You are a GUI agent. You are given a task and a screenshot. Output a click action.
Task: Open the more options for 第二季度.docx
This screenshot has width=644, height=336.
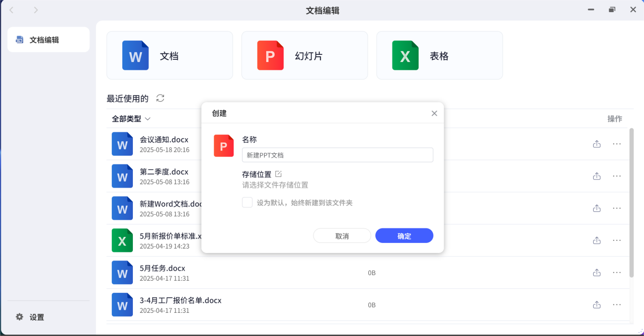click(x=617, y=176)
